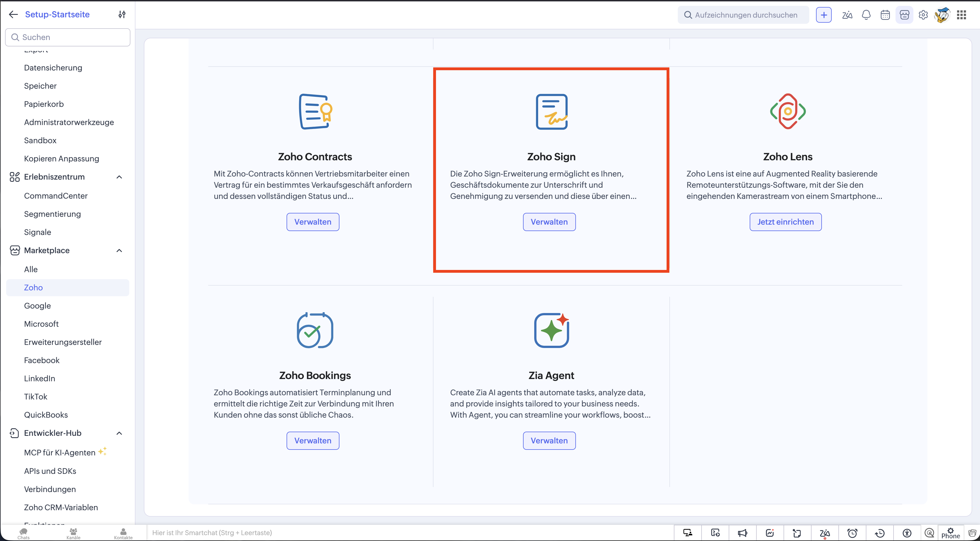Image resolution: width=980 pixels, height=541 pixels.
Task: Open Erweiterungsersteller in sidebar
Action: tap(63, 342)
